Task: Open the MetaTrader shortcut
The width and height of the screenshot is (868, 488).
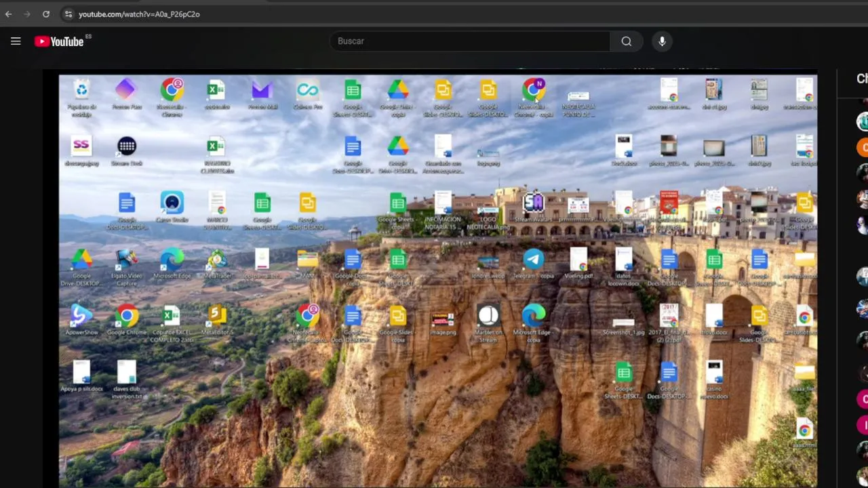Action: coord(217,264)
